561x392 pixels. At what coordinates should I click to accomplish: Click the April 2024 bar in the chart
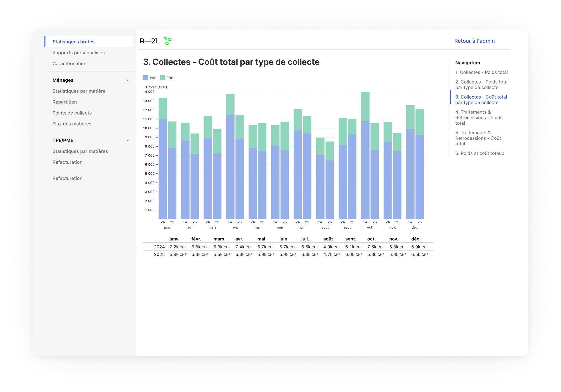[x=230, y=164]
